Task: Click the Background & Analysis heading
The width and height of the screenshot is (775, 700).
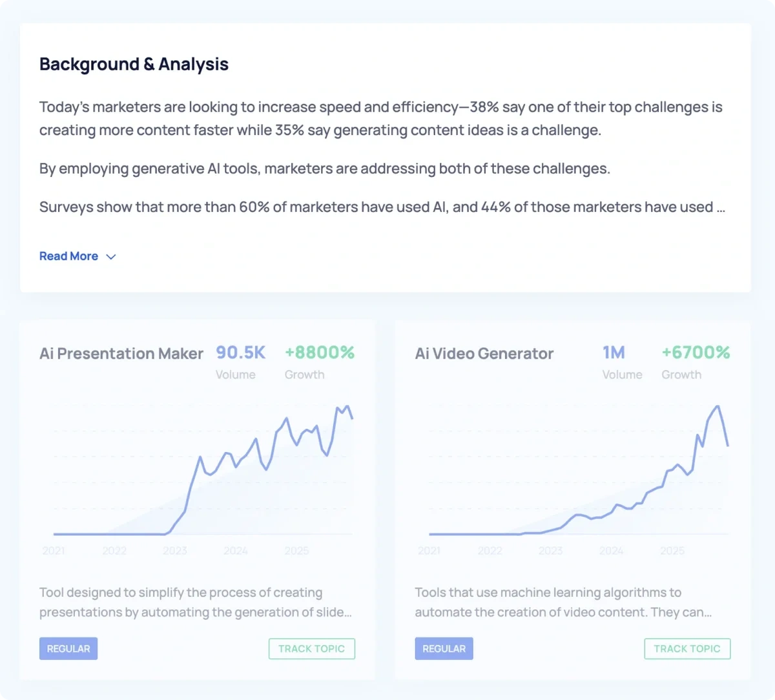Action: pos(134,64)
